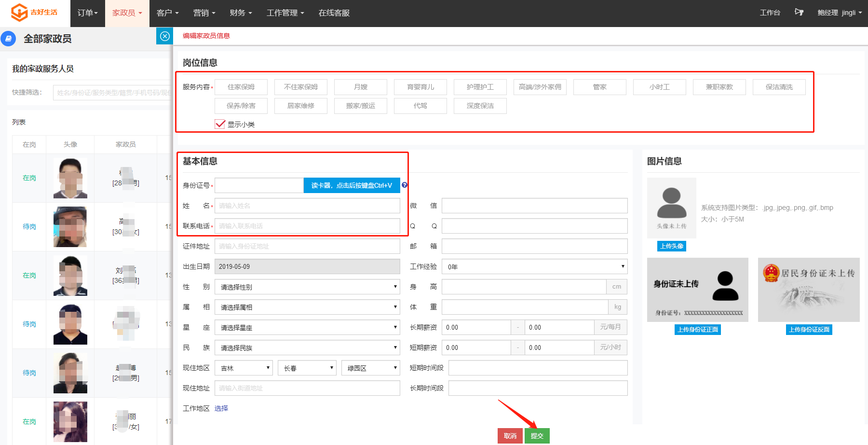Open the 性别 gender dropdown
Screen dimensions: 868x445
point(307,287)
